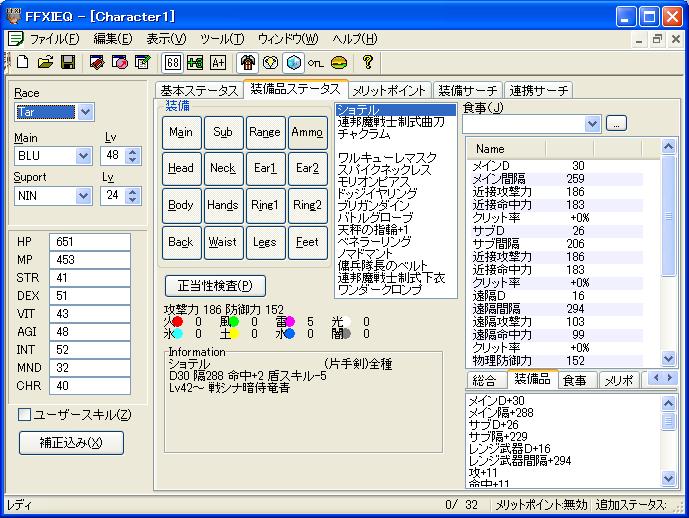Open the ツール(T) menu
689x518 pixels.
(x=222, y=39)
